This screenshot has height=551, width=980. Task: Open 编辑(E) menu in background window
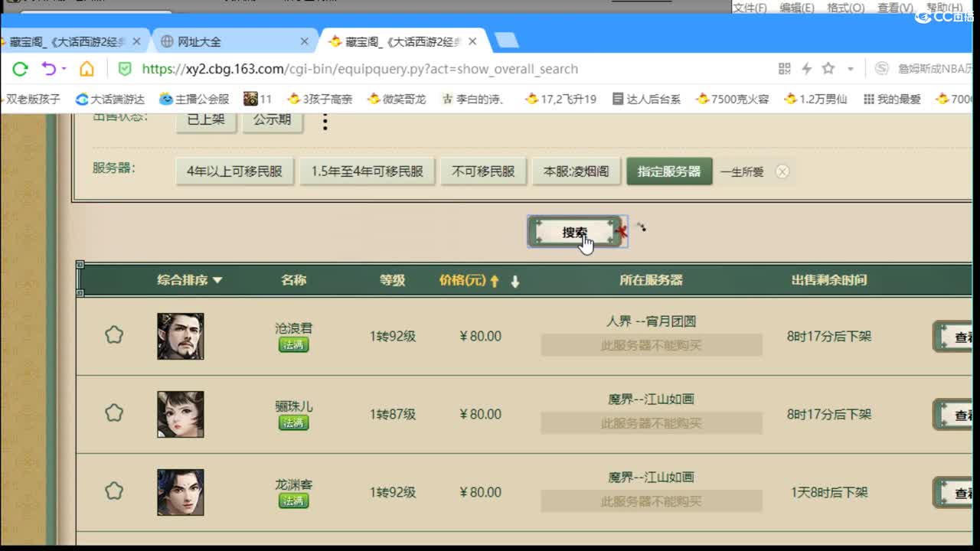(x=797, y=8)
